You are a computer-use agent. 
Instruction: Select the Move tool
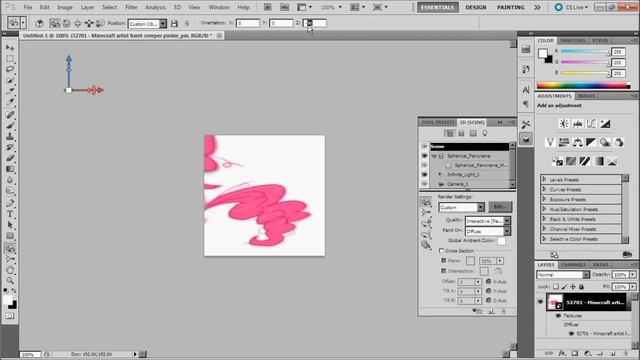tap(10, 48)
